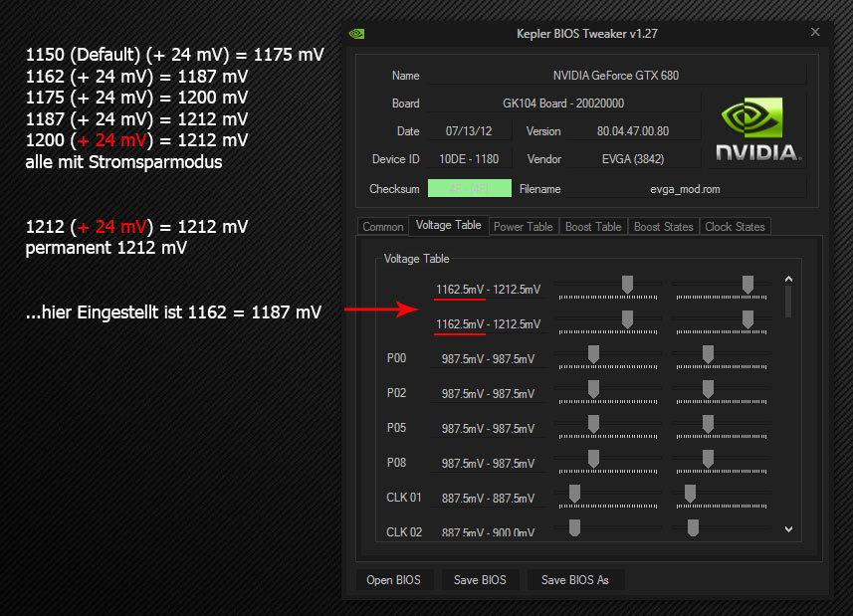This screenshot has width=853, height=616.
Task: Click the CLK 02 maximum voltage slider
Action: (x=693, y=527)
